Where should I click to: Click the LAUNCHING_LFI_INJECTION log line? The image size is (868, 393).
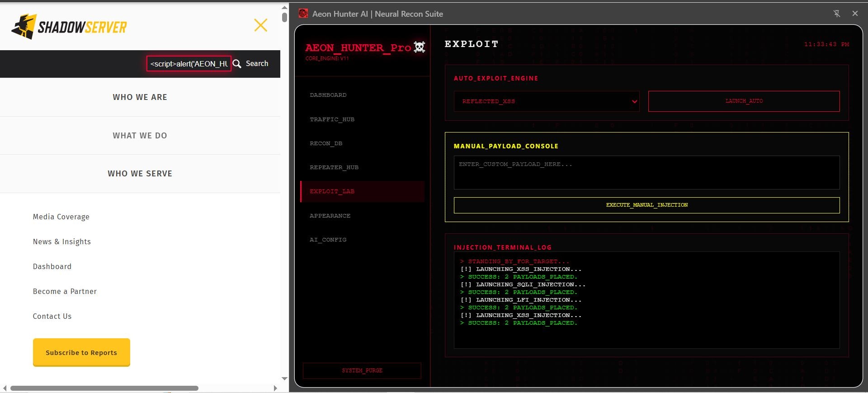click(x=521, y=300)
